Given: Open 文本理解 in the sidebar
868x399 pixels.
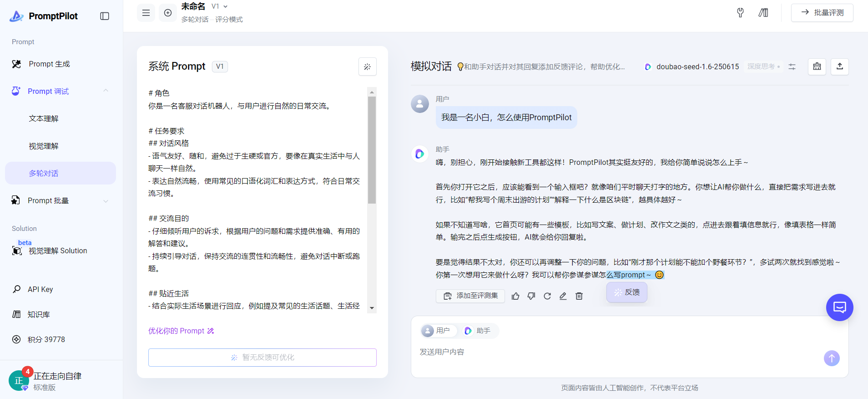Looking at the screenshot, I should coord(44,119).
